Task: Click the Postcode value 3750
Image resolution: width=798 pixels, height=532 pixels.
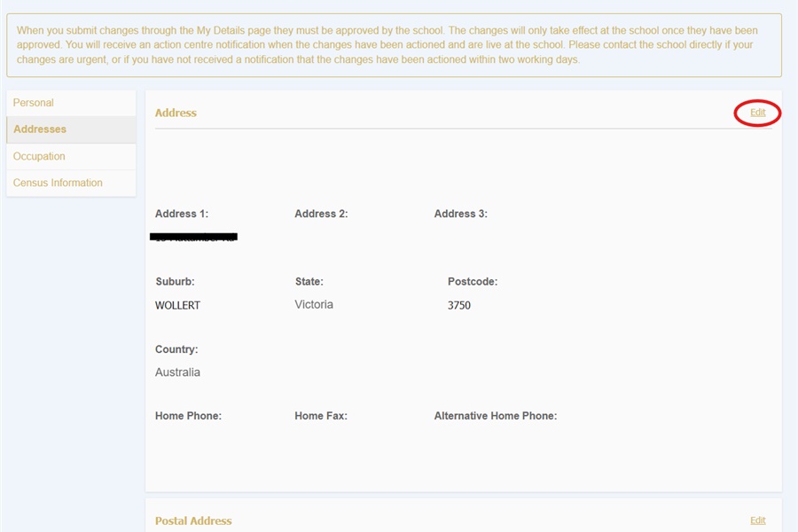Action: (x=460, y=305)
